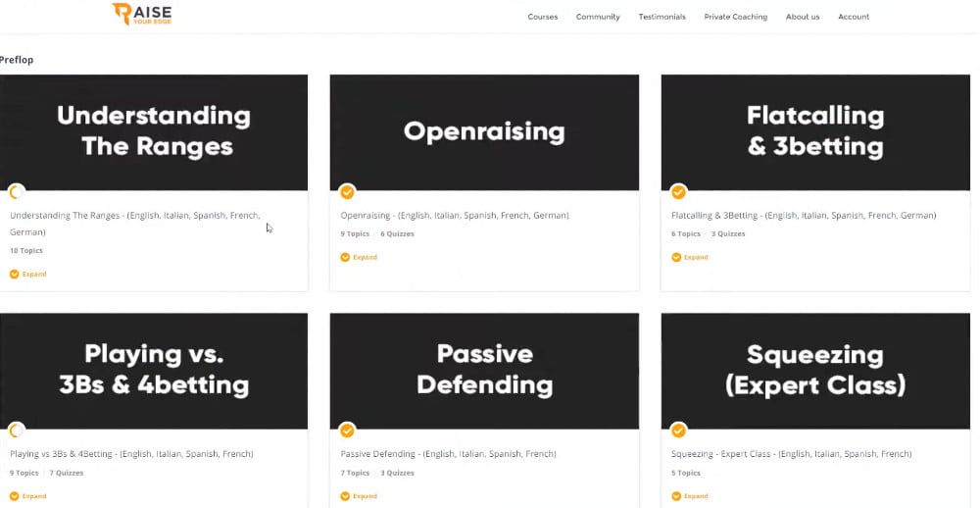Click '3 Quizzes' under Flatcalling & 3Betting

pyautogui.click(x=728, y=234)
